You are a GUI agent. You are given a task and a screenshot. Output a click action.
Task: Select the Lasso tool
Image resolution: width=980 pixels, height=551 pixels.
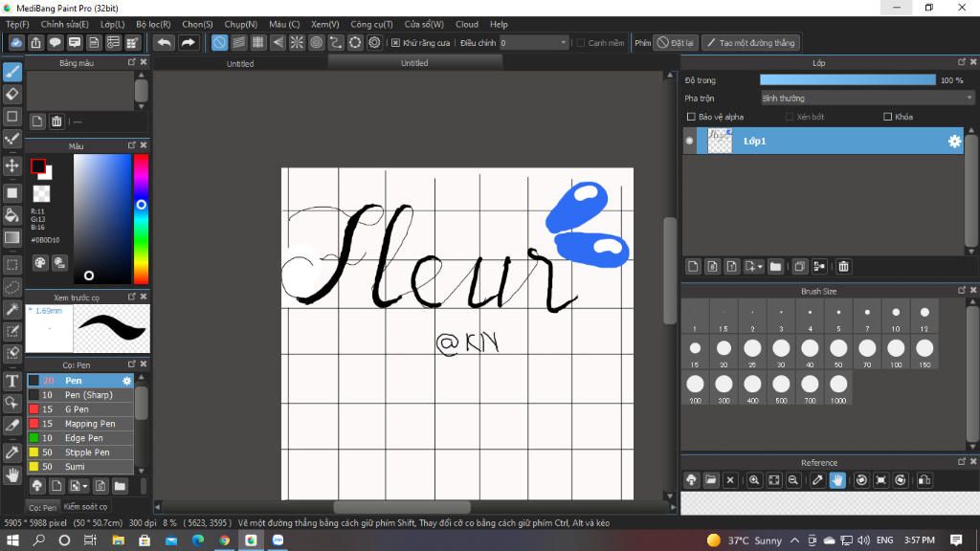[x=11, y=287]
